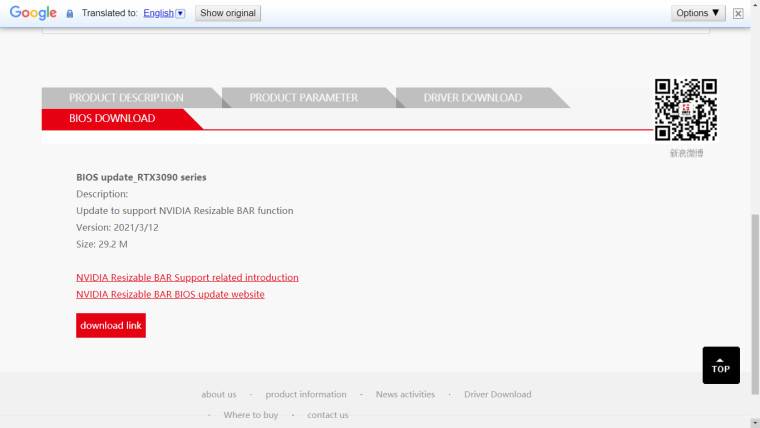This screenshot has width=760, height=428.
Task: Click the red download link button
Action: pyautogui.click(x=111, y=325)
